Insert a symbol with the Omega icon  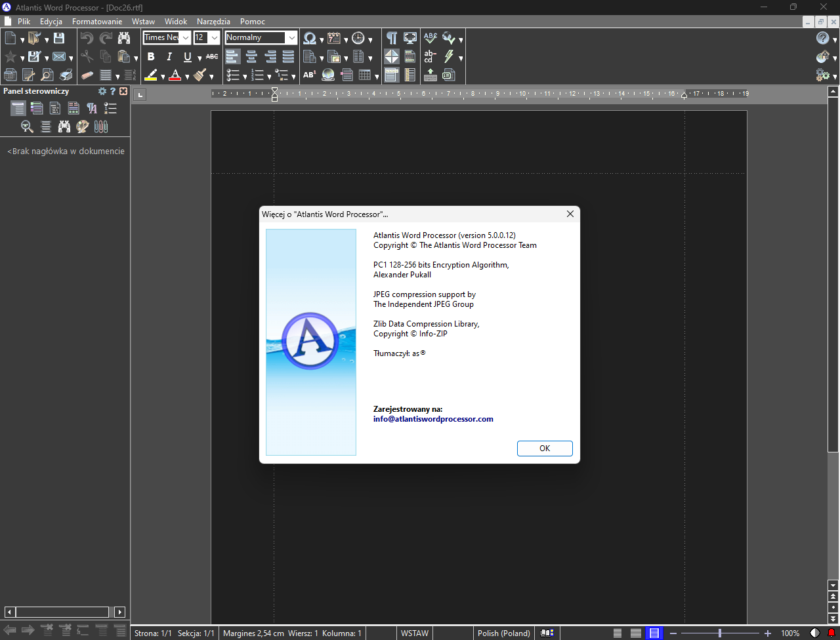[x=310, y=38]
